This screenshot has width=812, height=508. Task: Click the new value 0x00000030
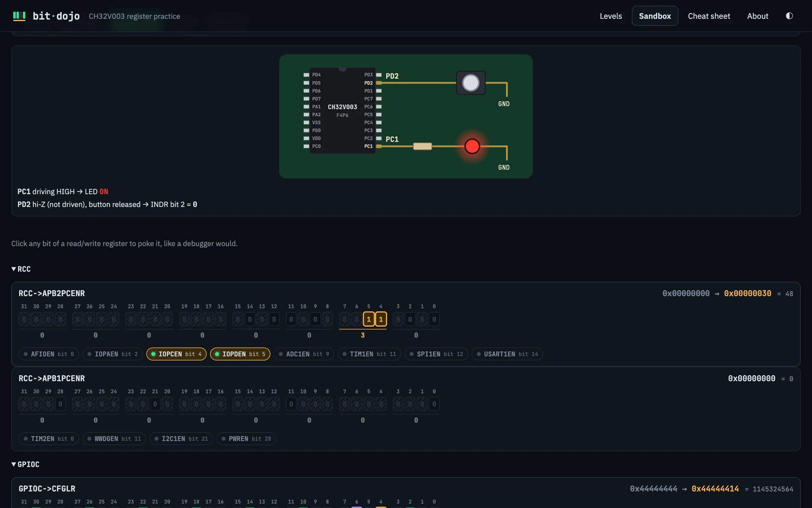coord(748,294)
